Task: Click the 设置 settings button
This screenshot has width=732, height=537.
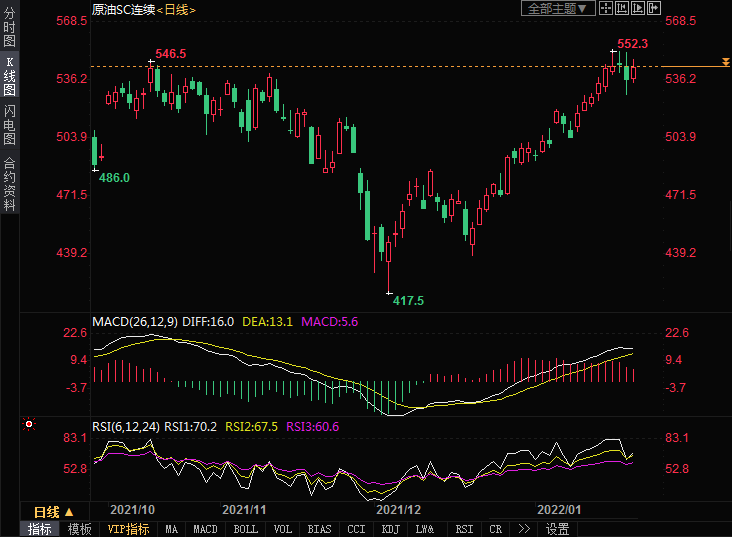Action: (558, 529)
